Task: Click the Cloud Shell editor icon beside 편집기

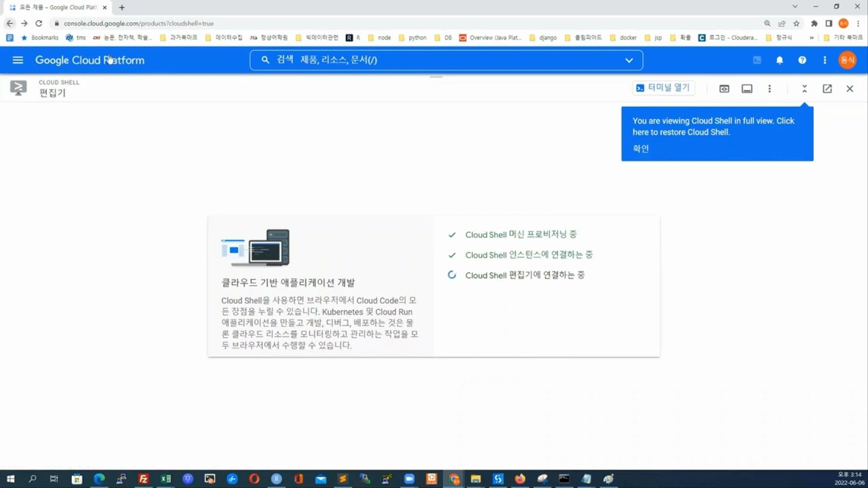Action: tap(18, 88)
